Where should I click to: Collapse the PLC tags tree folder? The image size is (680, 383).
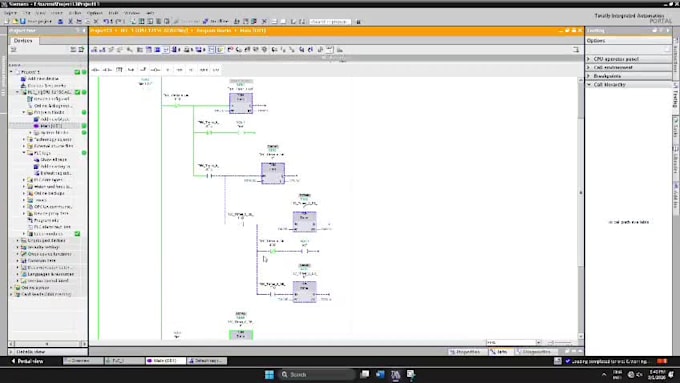(x=24, y=153)
